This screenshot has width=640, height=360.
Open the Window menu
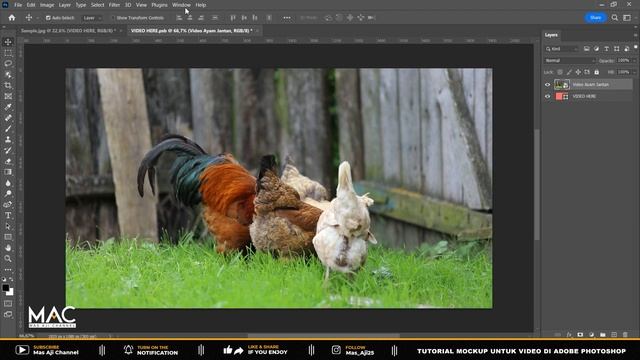tap(181, 5)
